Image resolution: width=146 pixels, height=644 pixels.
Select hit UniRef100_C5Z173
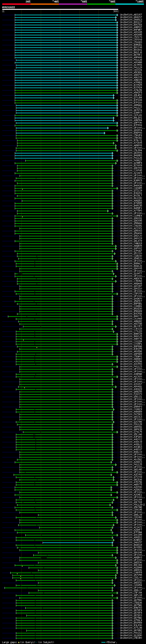point(131,37)
